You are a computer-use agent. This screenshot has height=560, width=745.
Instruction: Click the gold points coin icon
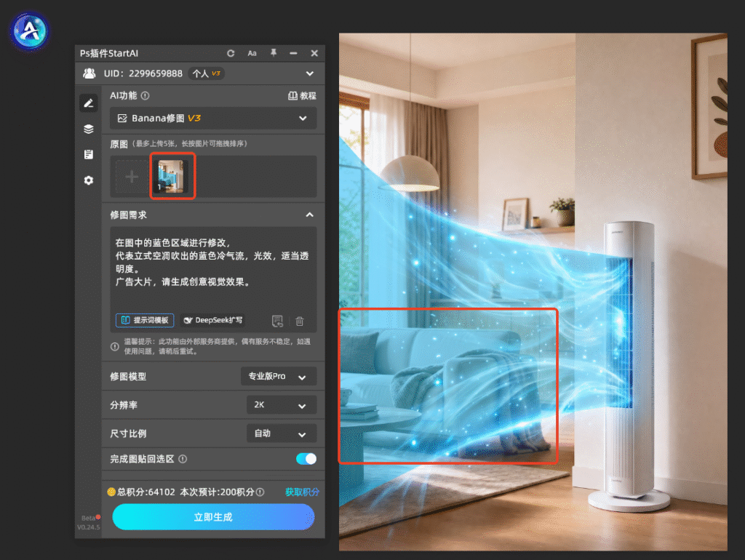[x=111, y=492]
